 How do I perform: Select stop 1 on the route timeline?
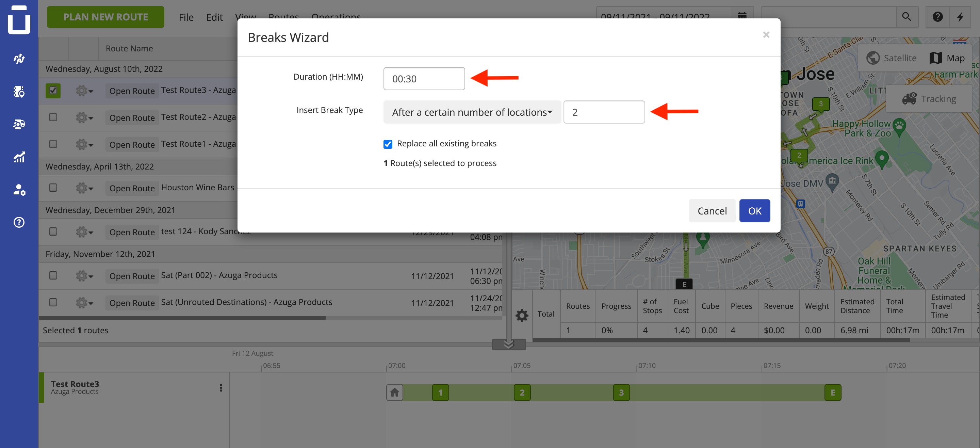441,393
